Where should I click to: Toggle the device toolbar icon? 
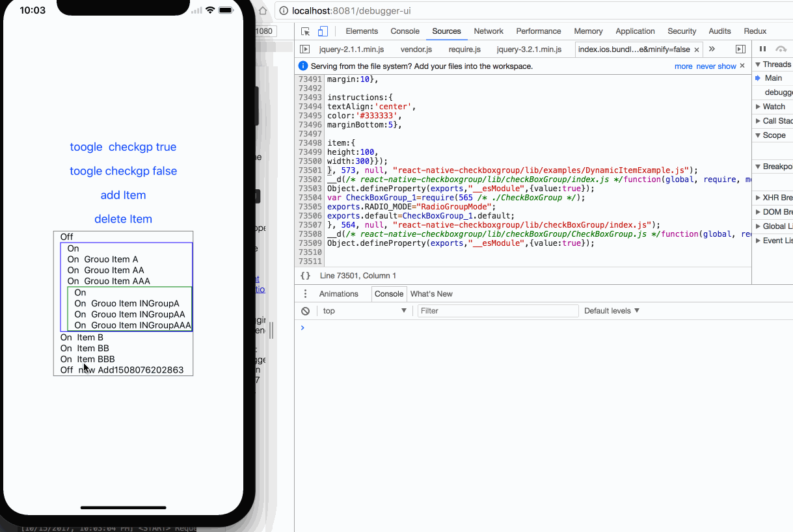point(323,31)
